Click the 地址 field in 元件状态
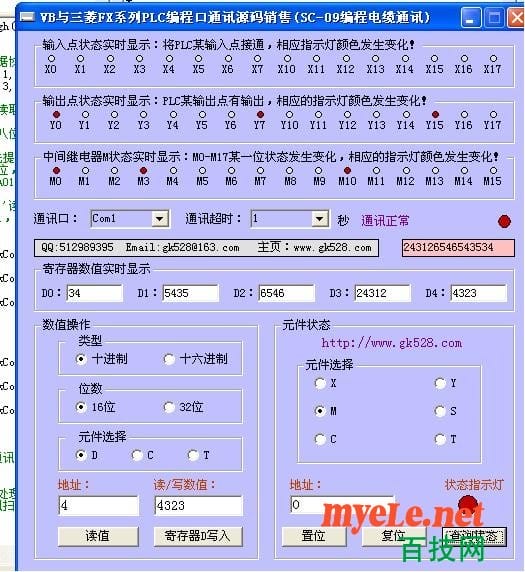525x572 pixels. pyautogui.click(x=342, y=505)
